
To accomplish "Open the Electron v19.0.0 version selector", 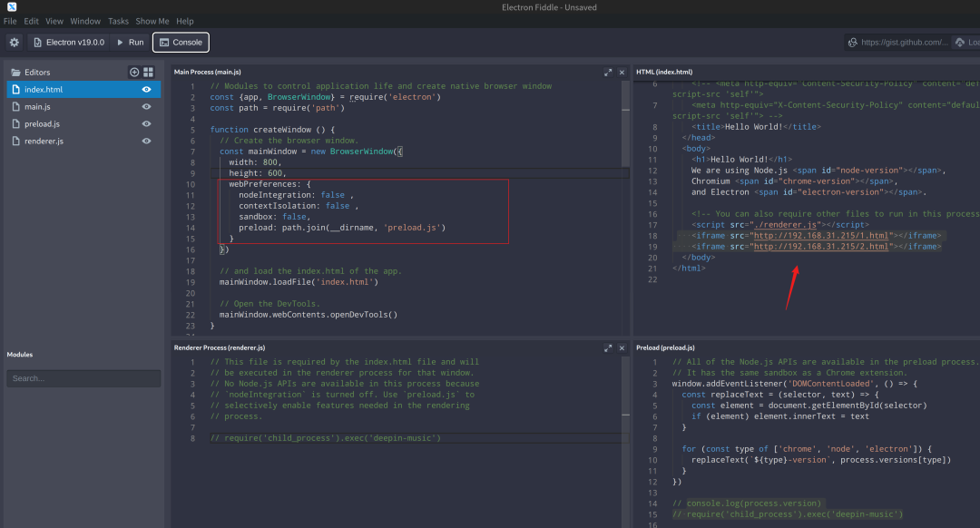I will [x=70, y=42].
